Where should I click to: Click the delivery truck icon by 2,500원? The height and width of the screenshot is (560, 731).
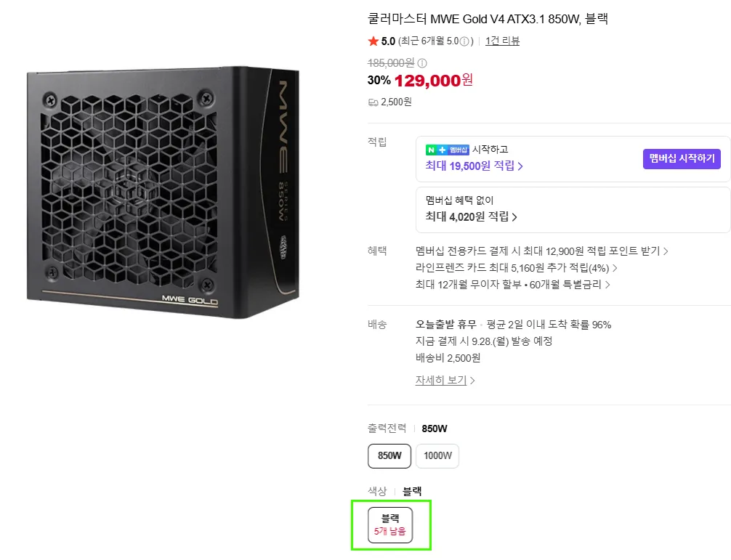click(x=373, y=102)
